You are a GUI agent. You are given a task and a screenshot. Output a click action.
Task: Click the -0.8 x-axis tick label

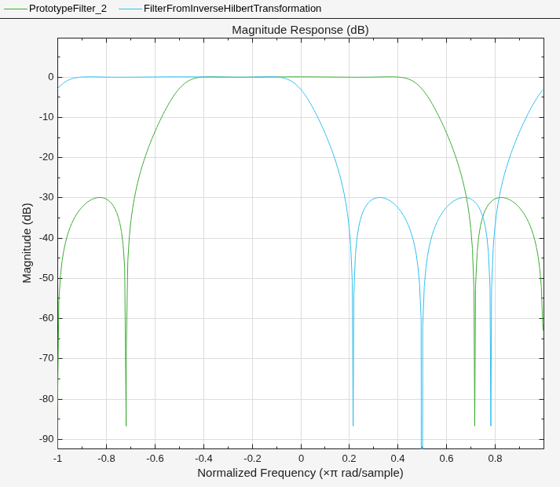[106, 458]
